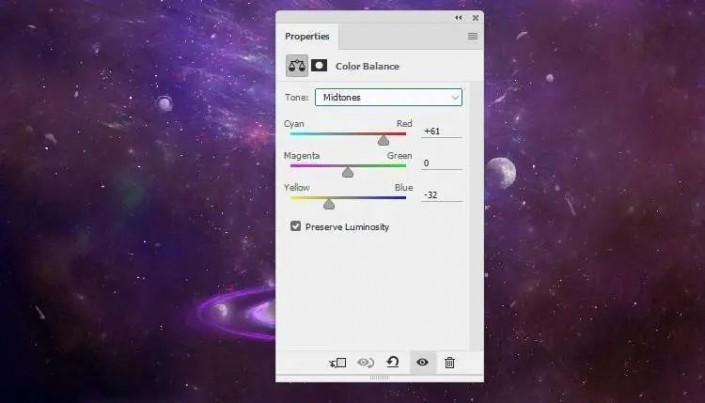Open the Properties panel menu

[473, 36]
